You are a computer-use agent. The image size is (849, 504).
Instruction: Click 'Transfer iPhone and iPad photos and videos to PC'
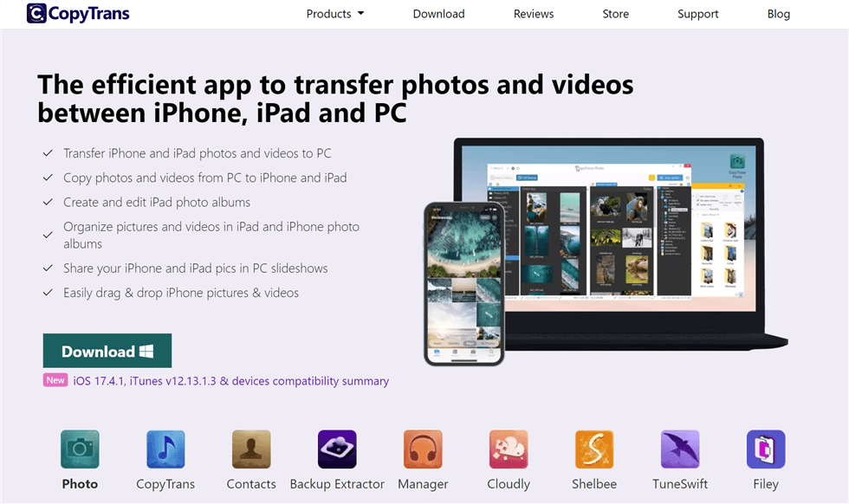pyautogui.click(x=198, y=153)
